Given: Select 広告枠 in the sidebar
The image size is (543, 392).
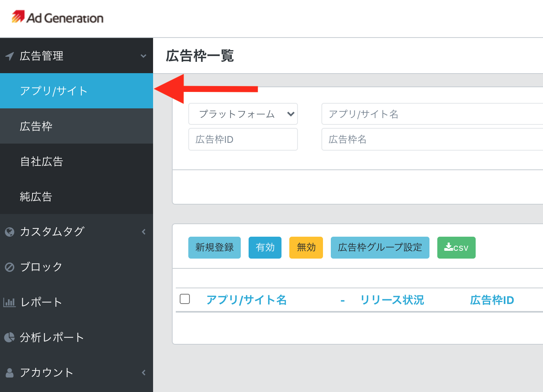Looking at the screenshot, I should (x=36, y=126).
